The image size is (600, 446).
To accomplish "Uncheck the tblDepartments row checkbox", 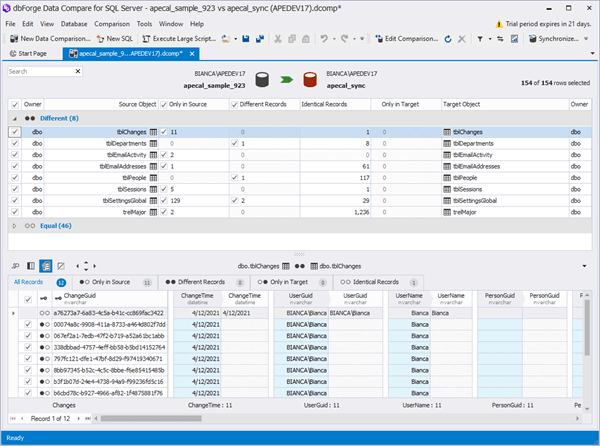I will pos(15,143).
